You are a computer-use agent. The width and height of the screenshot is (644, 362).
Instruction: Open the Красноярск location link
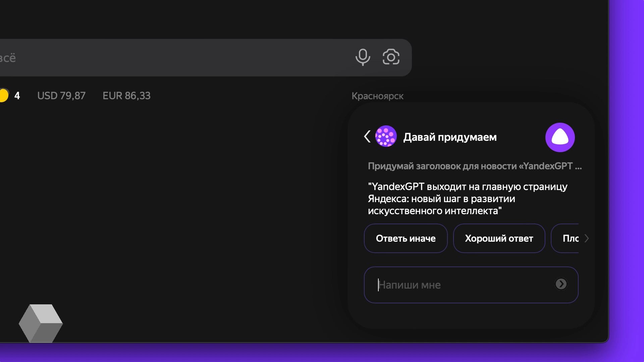378,96
